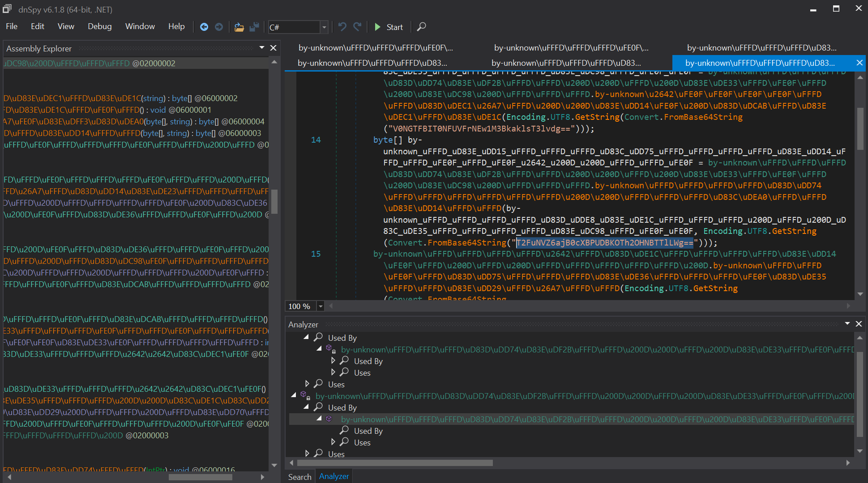The height and width of the screenshot is (483, 868).
Task: Close the active highlighted document tab
Action: (x=859, y=63)
